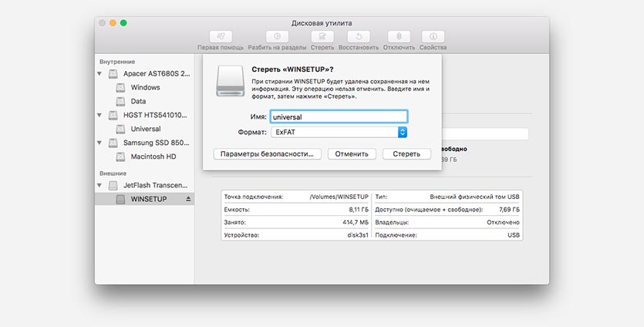
Task: Click the Unmount (Отключить) toolbar icon
Action: [x=399, y=36]
